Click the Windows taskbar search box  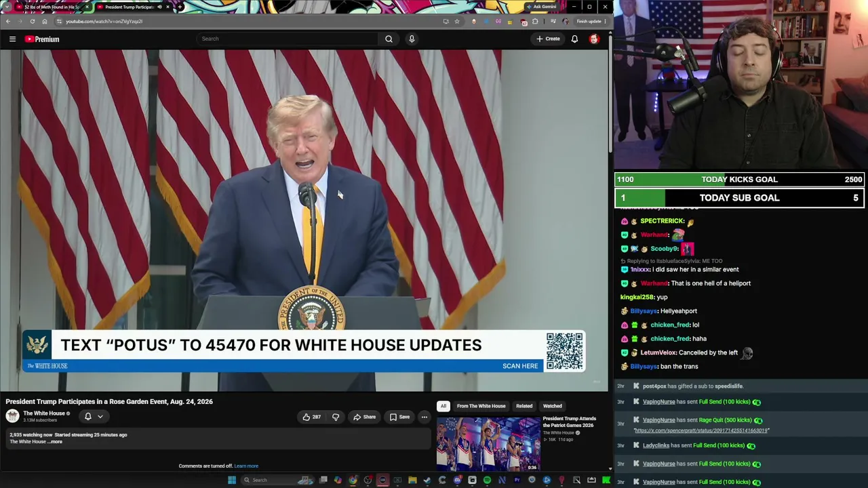[277, 480]
